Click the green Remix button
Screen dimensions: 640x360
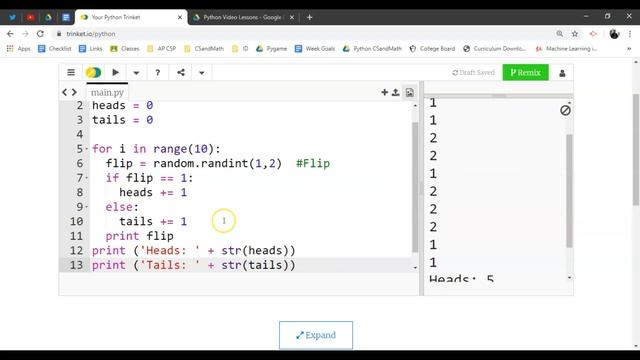[525, 73]
